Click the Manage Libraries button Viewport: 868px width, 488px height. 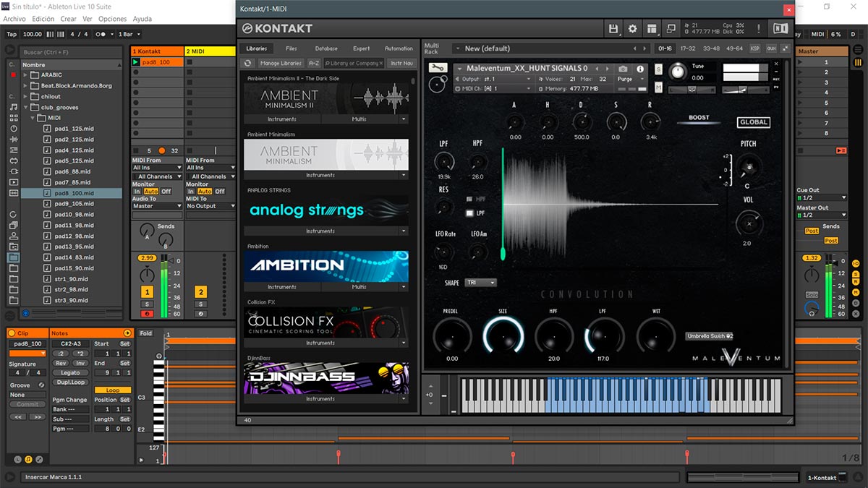pyautogui.click(x=281, y=64)
